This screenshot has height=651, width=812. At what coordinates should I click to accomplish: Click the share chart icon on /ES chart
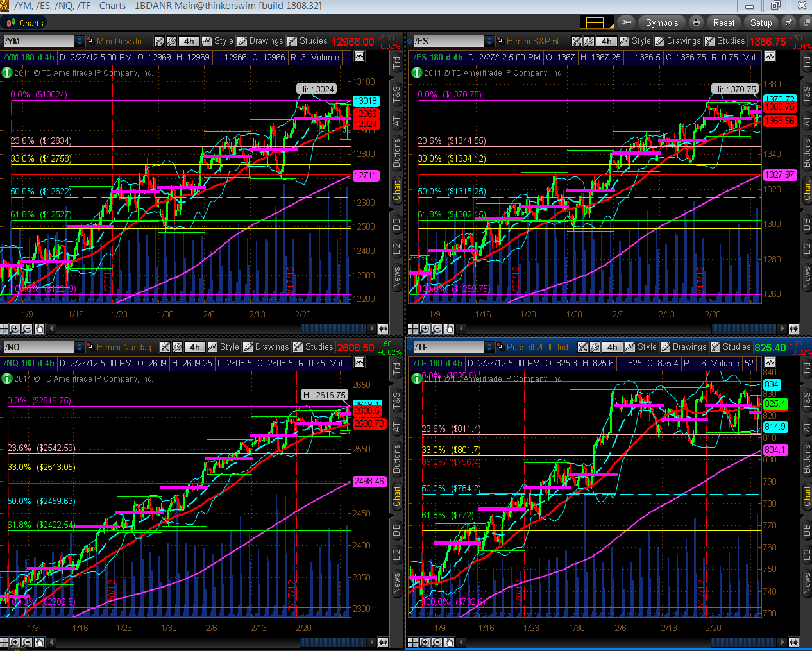pos(577,41)
